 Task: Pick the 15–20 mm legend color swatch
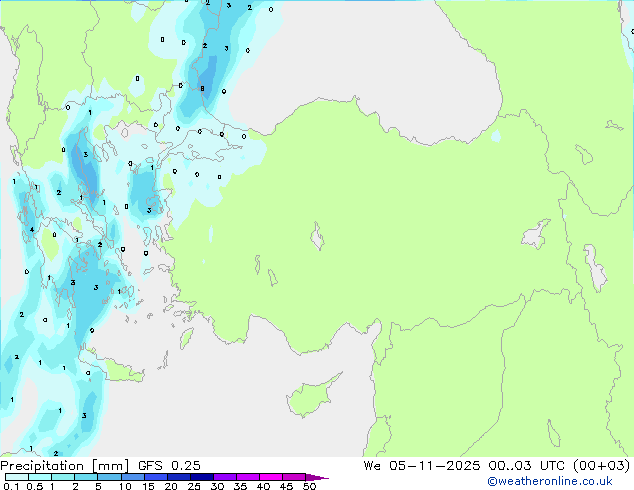point(156,477)
